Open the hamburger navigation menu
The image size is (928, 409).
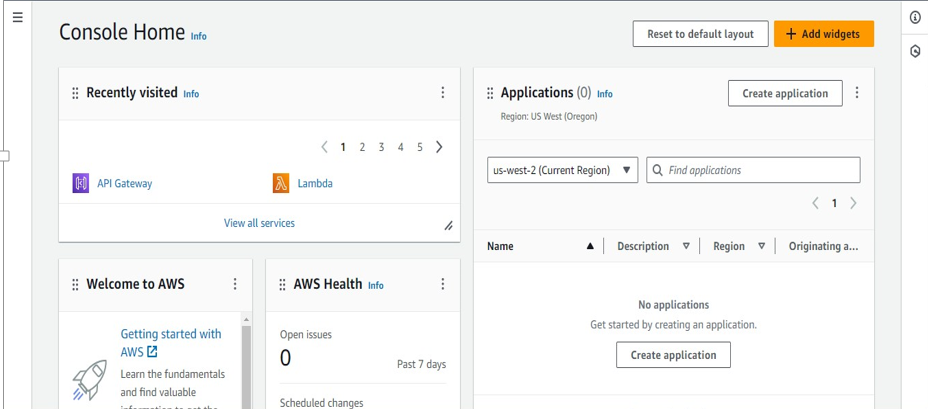pos(17,18)
